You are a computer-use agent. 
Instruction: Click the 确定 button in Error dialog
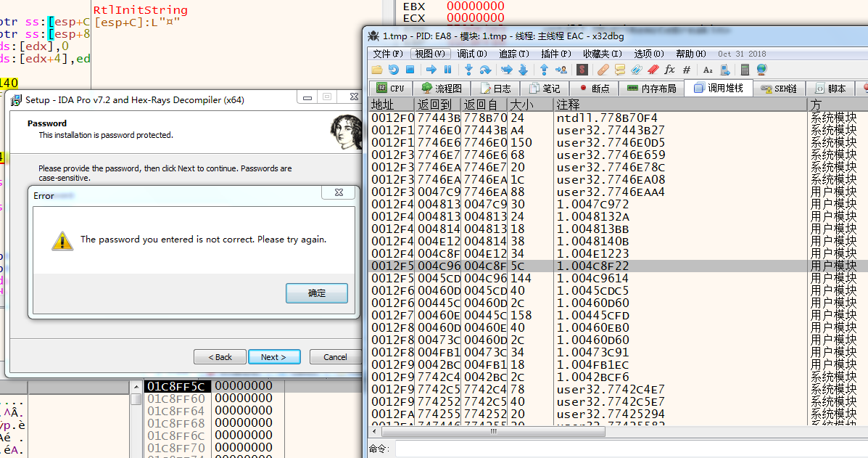point(317,293)
